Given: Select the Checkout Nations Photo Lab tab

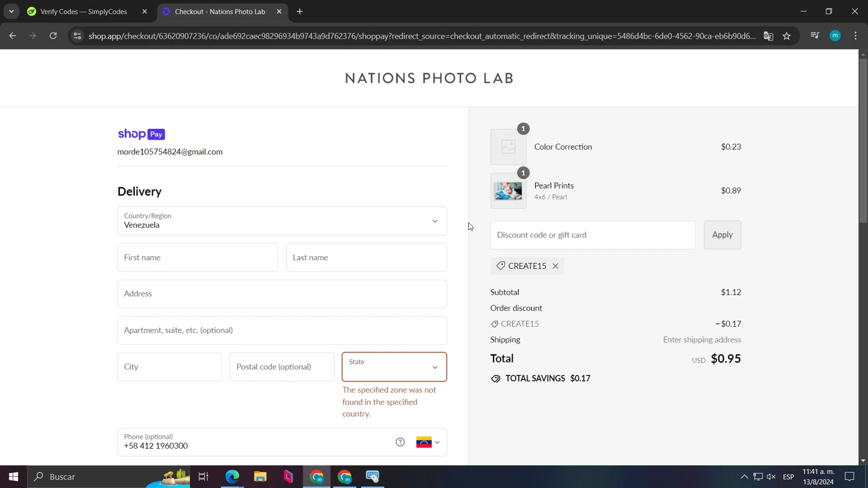Looking at the screenshot, I should point(220,12).
